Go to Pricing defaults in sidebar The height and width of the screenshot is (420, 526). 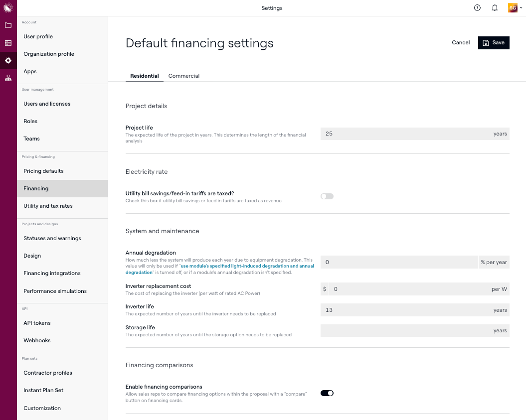pyautogui.click(x=43, y=171)
